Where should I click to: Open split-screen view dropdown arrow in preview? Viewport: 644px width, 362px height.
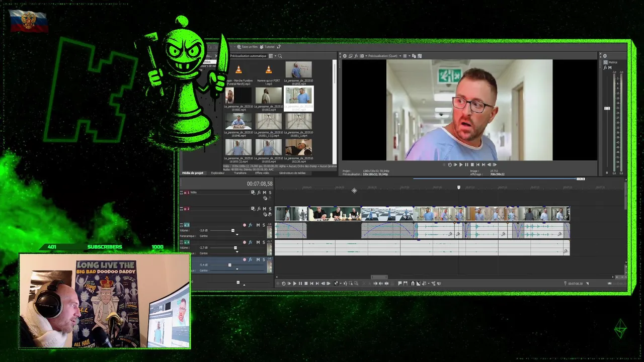coord(366,56)
